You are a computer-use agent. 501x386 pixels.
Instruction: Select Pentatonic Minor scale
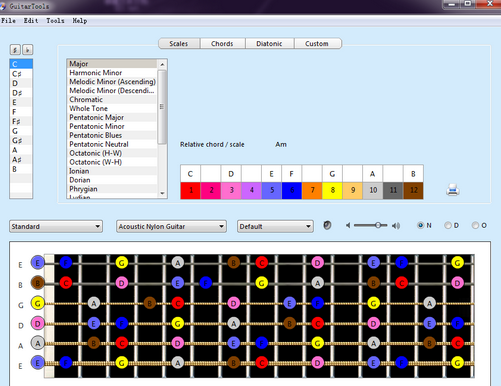pyautogui.click(x=112, y=126)
